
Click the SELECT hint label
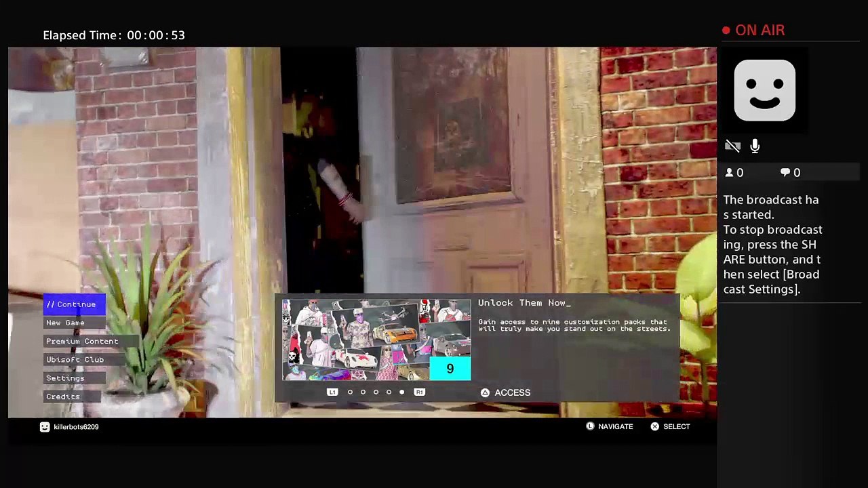677,426
